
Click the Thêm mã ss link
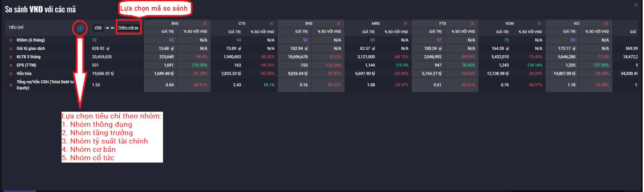tap(128, 28)
